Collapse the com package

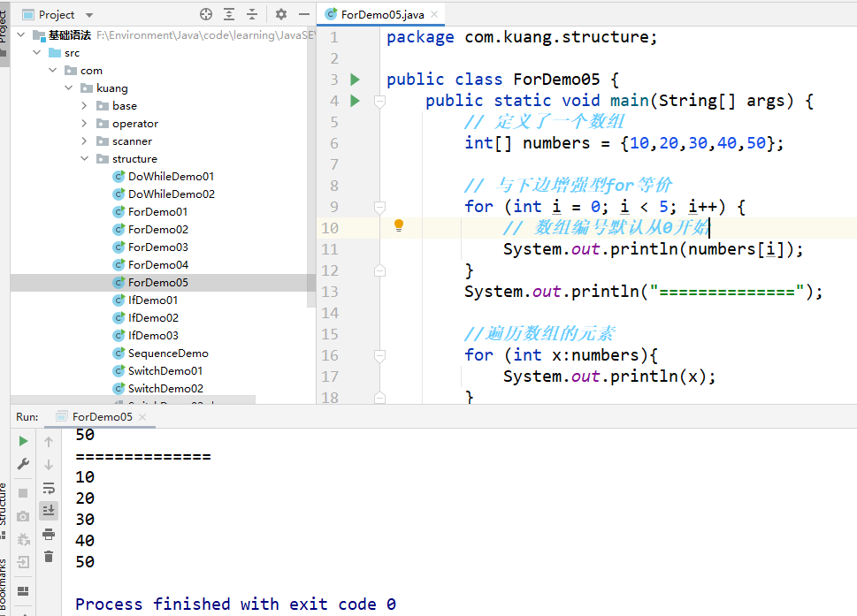coord(52,70)
